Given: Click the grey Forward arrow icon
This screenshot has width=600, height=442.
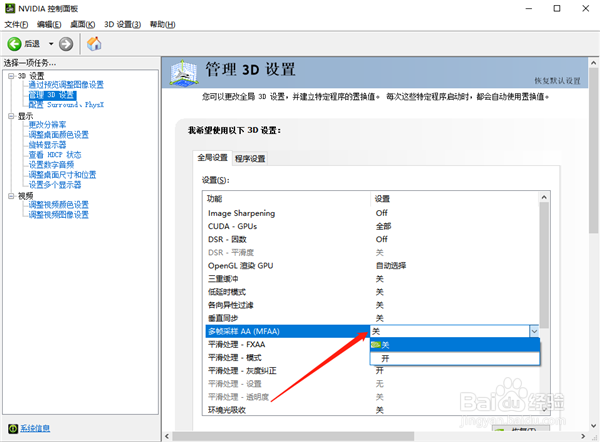Looking at the screenshot, I should point(66,44).
